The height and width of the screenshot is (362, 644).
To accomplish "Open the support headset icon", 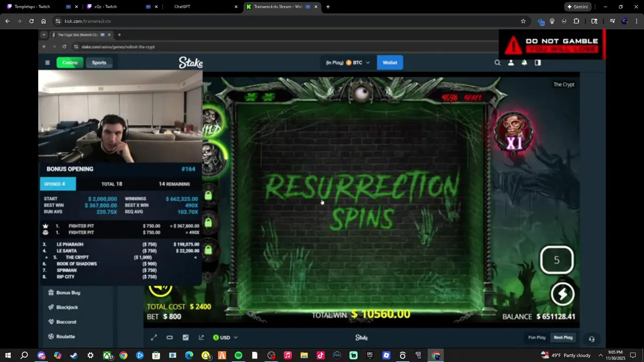I will tap(592, 339).
